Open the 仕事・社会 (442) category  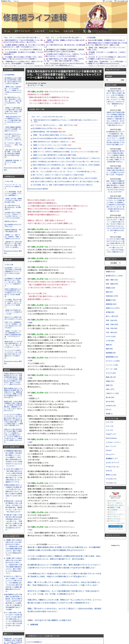[x=111, y=320]
